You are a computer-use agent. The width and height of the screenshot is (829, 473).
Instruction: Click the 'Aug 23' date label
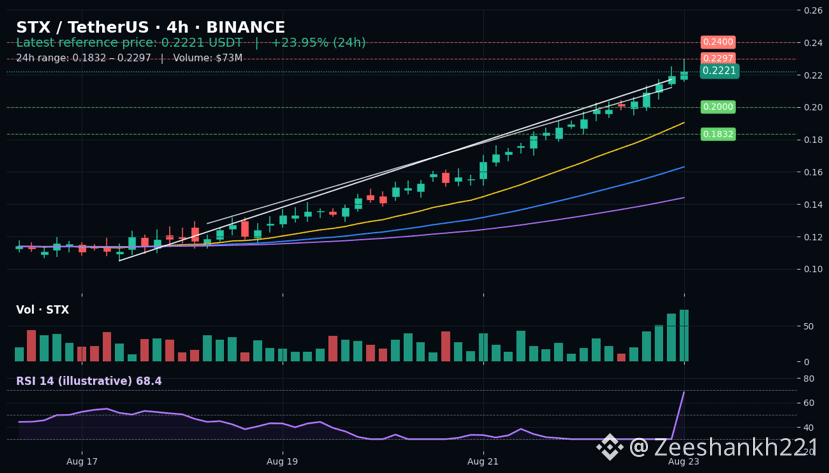684,461
